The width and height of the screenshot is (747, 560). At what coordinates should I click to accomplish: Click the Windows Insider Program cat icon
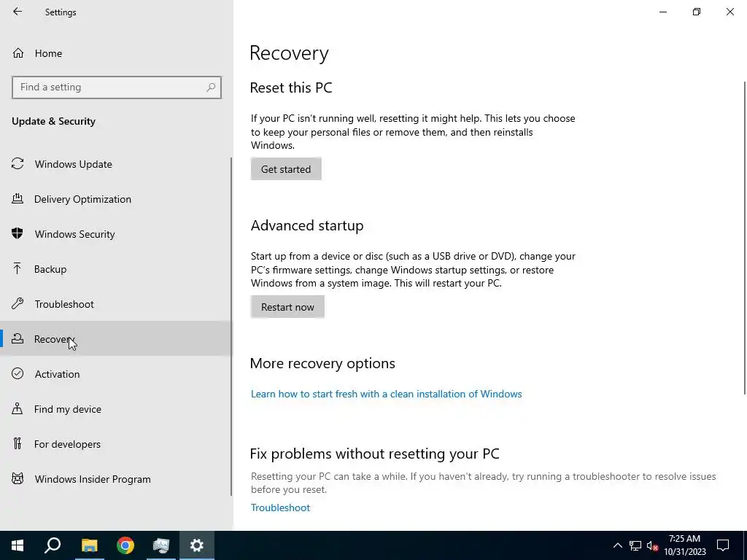click(18, 478)
